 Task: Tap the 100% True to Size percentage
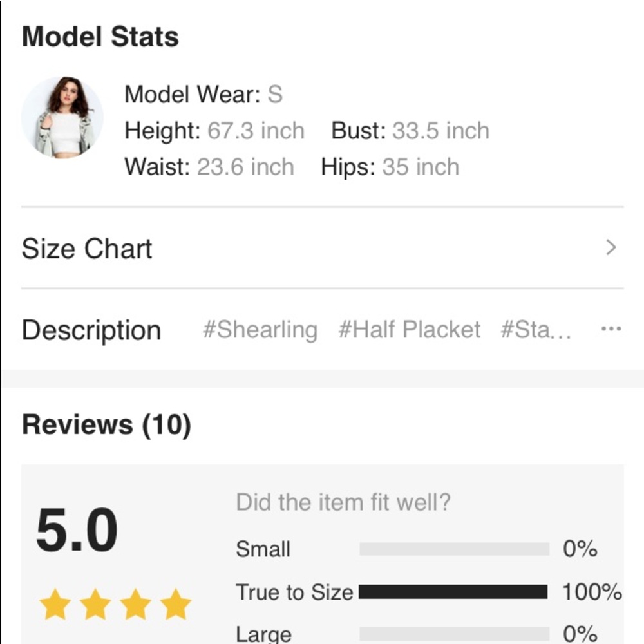592,592
